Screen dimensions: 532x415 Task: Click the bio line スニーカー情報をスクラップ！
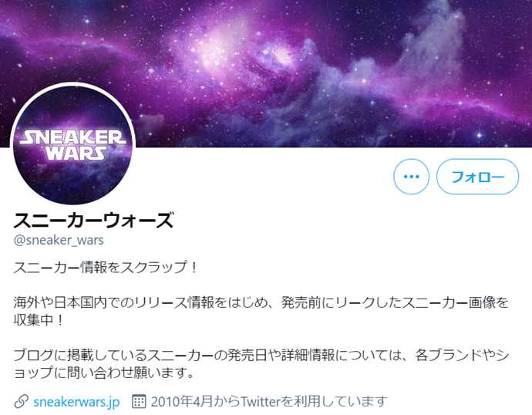[106, 268]
